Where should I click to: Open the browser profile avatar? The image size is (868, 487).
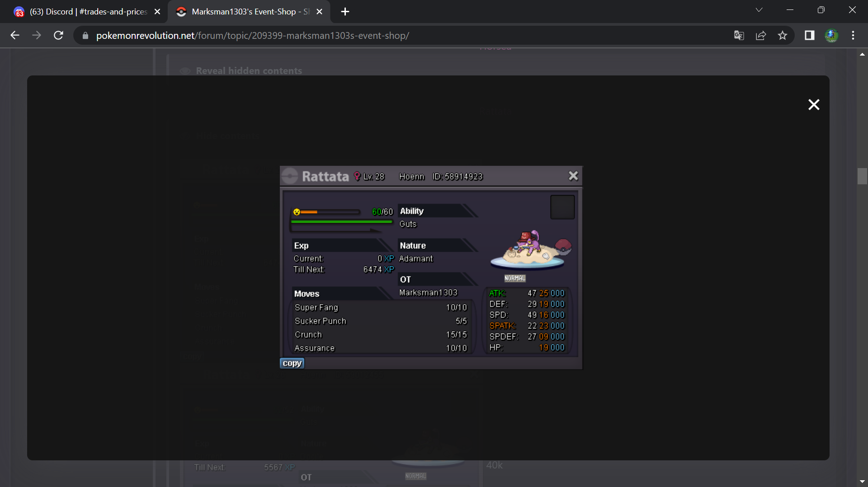click(831, 35)
